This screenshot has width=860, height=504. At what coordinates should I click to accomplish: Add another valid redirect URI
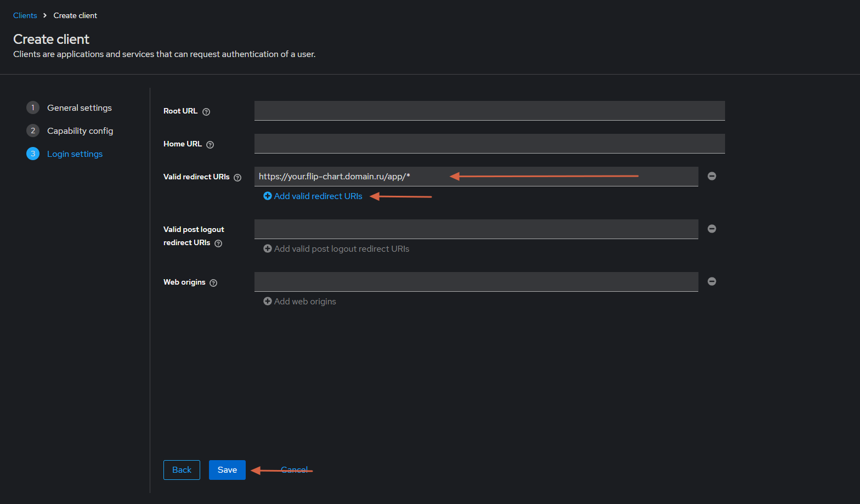click(x=313, y=196)
